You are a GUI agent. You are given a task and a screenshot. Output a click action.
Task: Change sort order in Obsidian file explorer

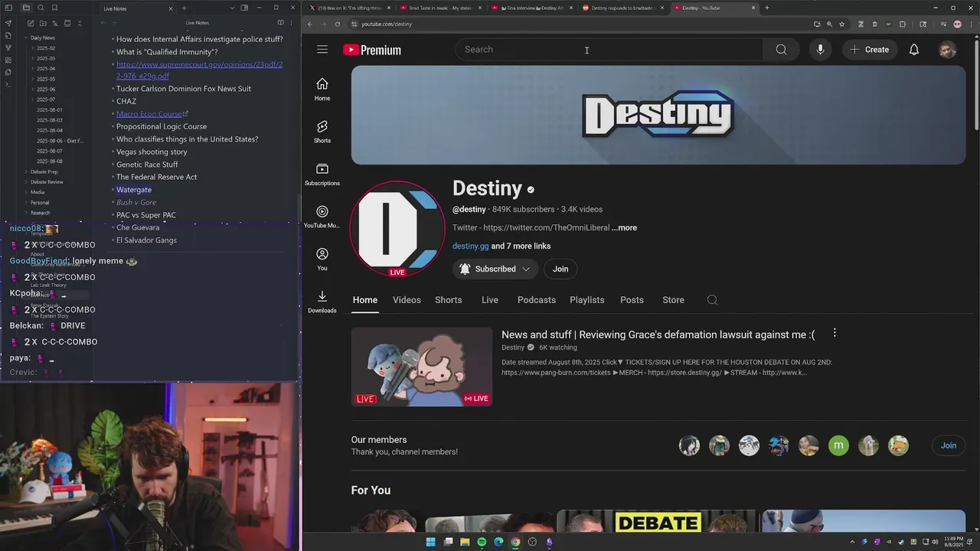tap(54, 24)
